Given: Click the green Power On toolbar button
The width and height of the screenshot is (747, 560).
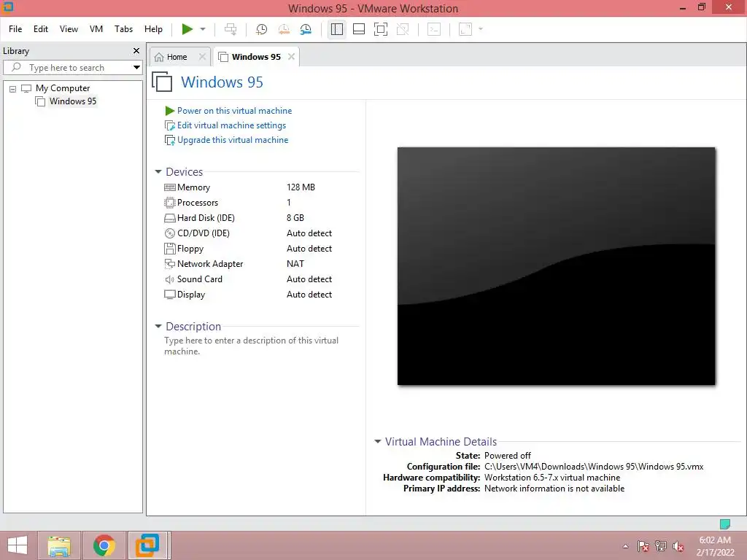Looking at the screenshot, I should 187,29.
